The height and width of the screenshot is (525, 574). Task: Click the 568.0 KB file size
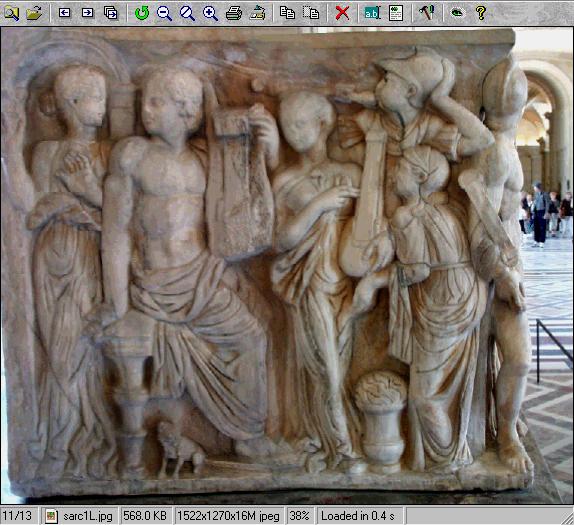click(145, 516)
